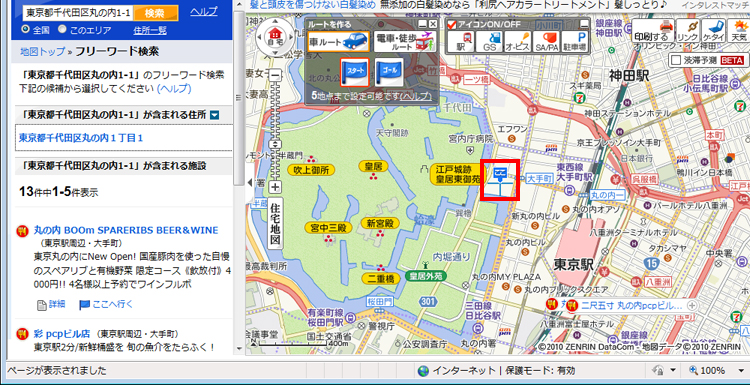750x385 pixels.
Task: Toggle the 駅 station icon filter
Action: pyautogui.click(x=461, y=42)
